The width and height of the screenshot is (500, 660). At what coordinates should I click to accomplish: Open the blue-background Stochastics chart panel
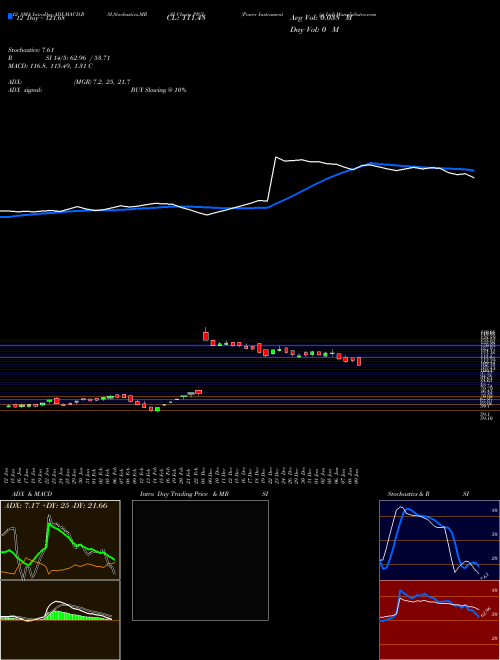(439, 540)
